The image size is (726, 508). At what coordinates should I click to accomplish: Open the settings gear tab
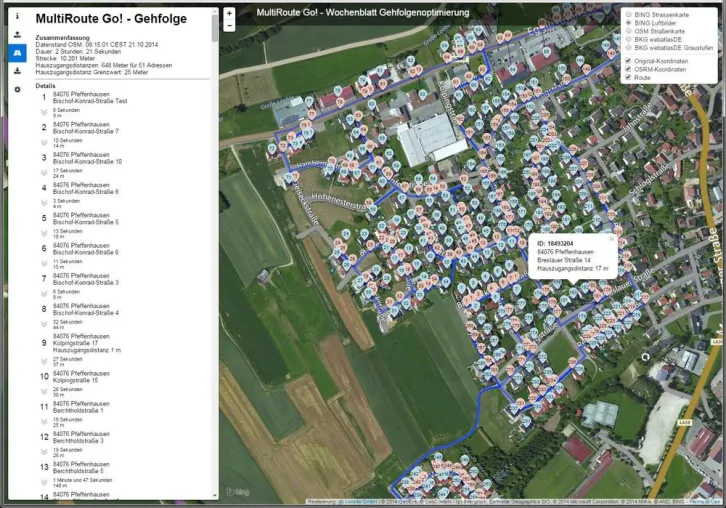pyautogui.click(x=17, y=89)
